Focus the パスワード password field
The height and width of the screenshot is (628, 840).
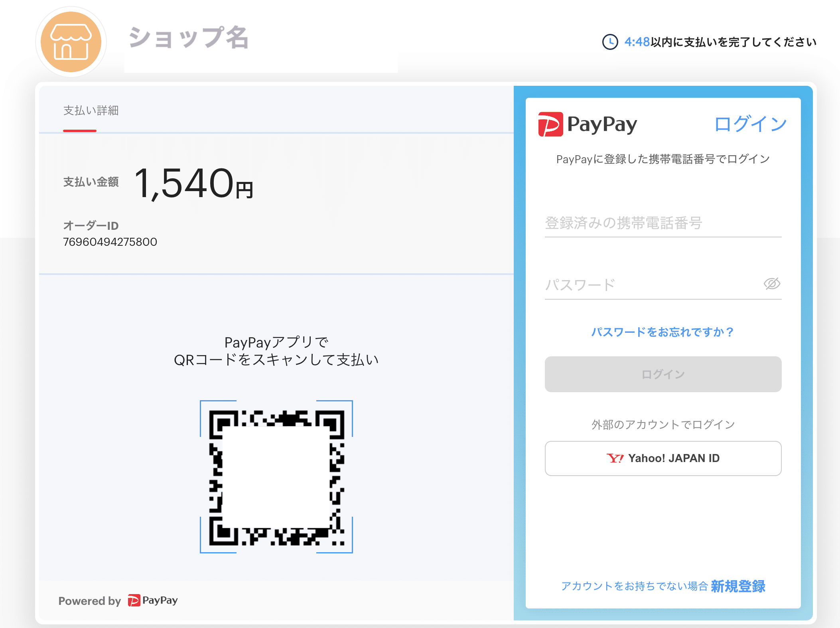pyautogui.click(x=663, y=285)
